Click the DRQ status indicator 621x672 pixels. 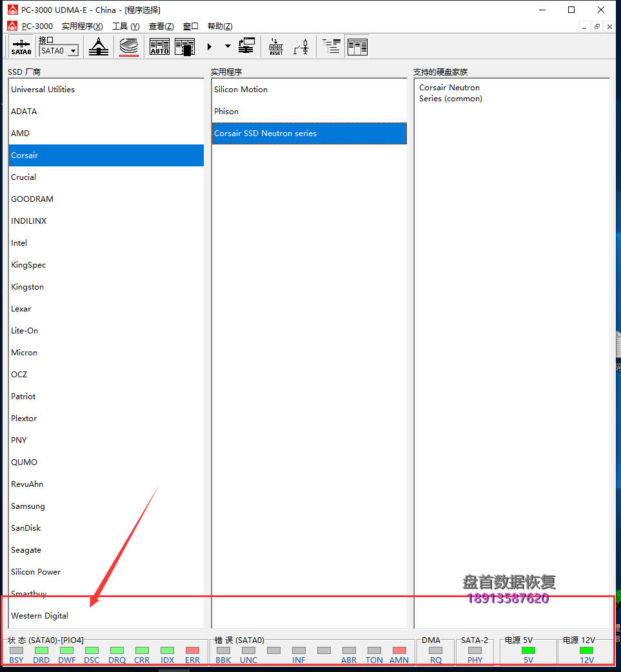117,651
